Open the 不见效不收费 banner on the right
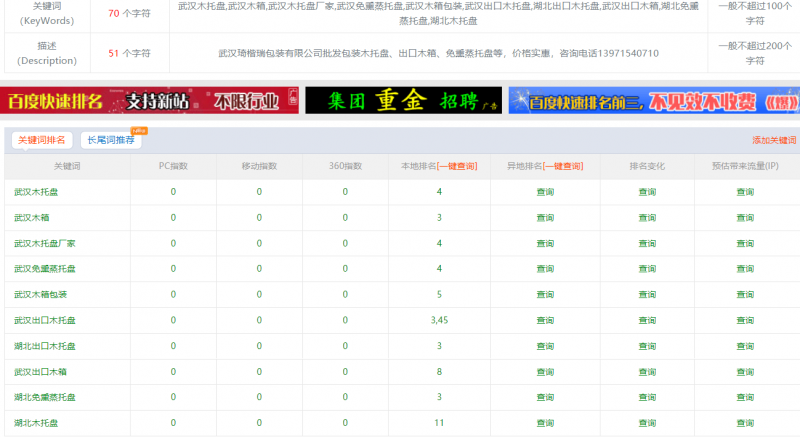 [x=652, y=100]
